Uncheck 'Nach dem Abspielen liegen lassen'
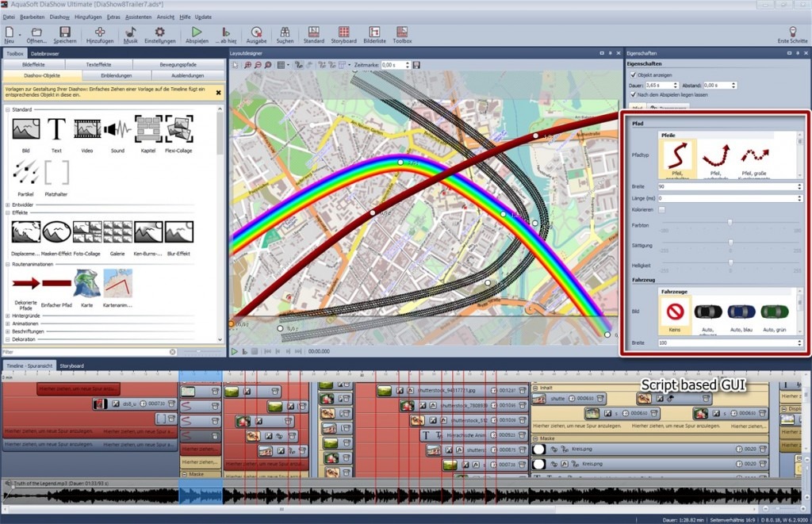 633,94
